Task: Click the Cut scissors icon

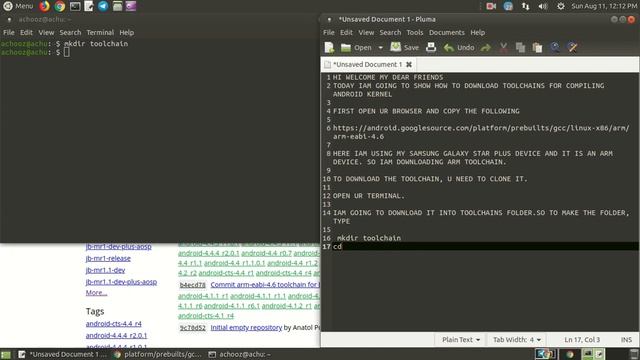Action: pyautogui.click(x=504, y=48)
